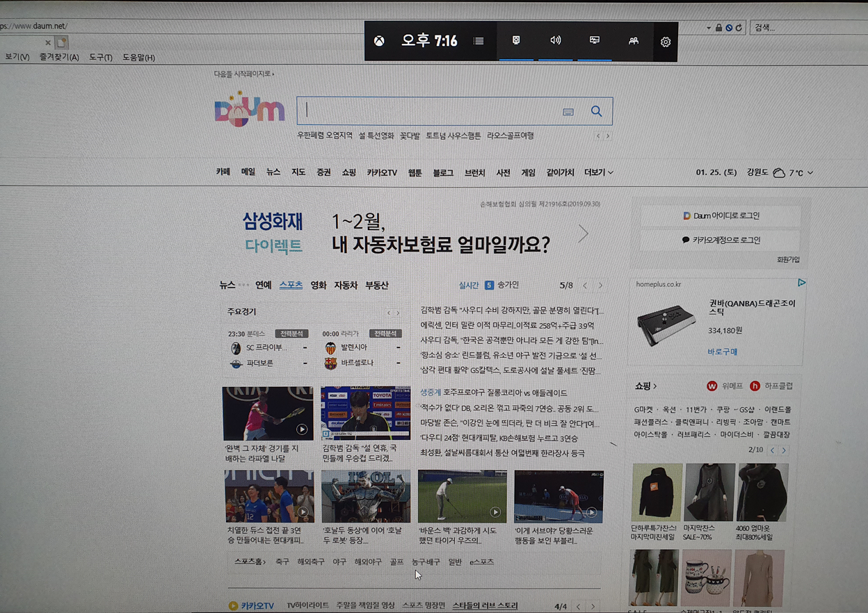Toggle the Audio speaker widget in Game Bar

click(x=555, y=40)
